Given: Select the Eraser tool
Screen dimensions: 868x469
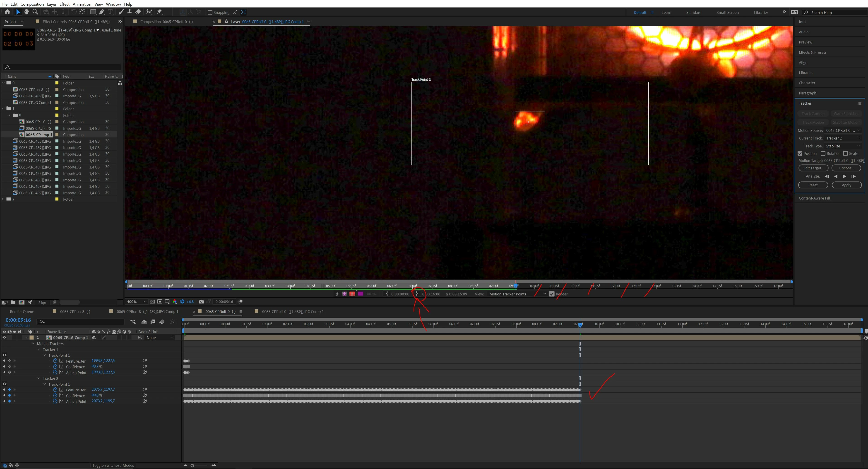Looking at the screenshot, I should (x=138, y=12).
